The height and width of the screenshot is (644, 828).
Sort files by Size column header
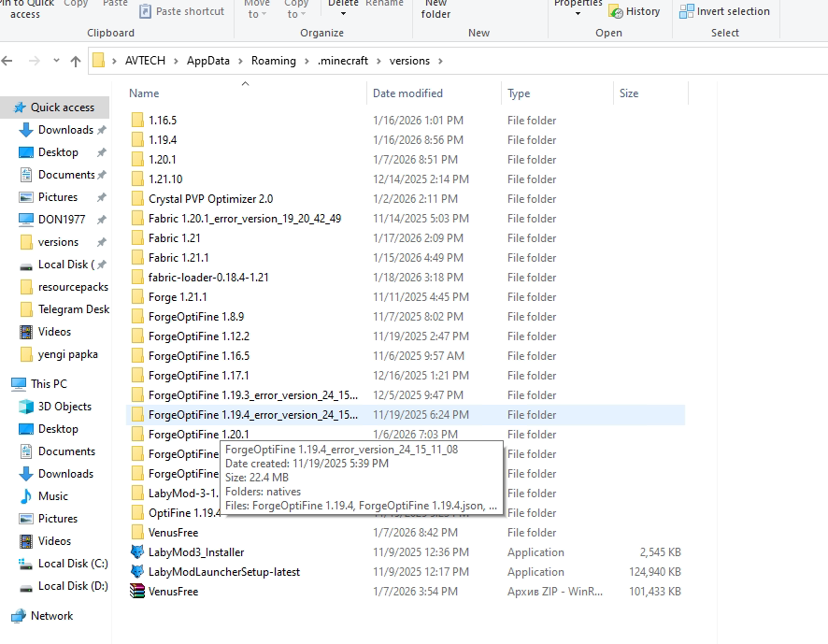pos(629,93)
